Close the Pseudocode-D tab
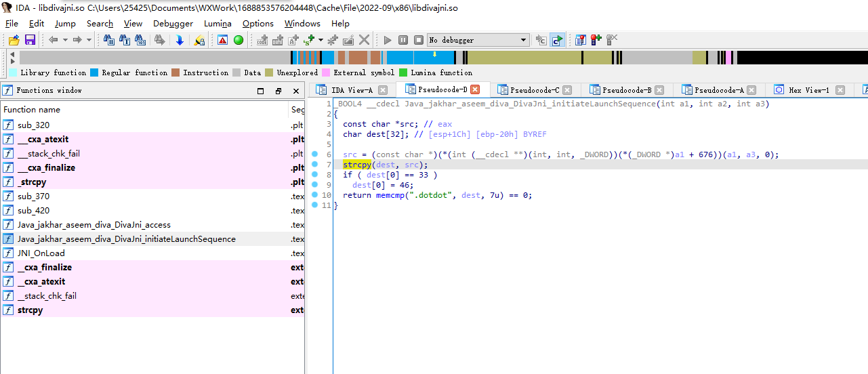This screenshot has width=868, height=374. (475, 89)
